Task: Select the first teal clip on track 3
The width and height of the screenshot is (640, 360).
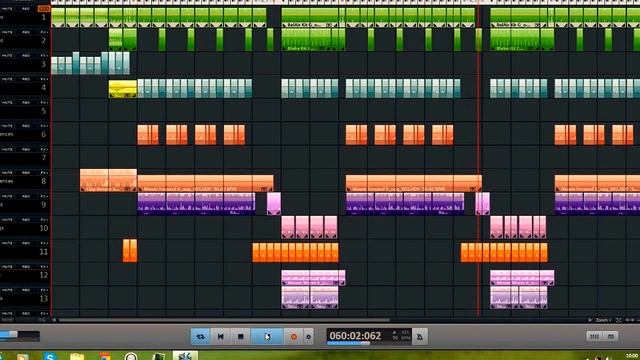Action: [55, 65]
